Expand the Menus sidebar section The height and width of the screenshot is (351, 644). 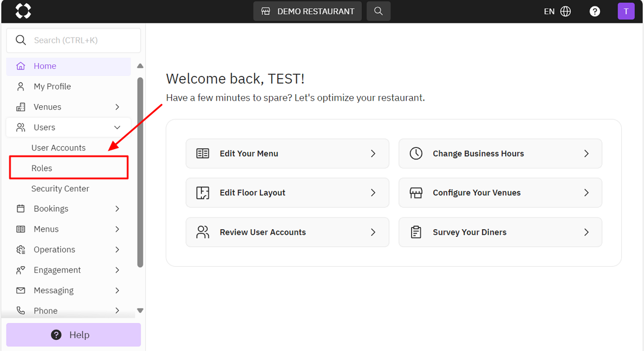(117, 229)
